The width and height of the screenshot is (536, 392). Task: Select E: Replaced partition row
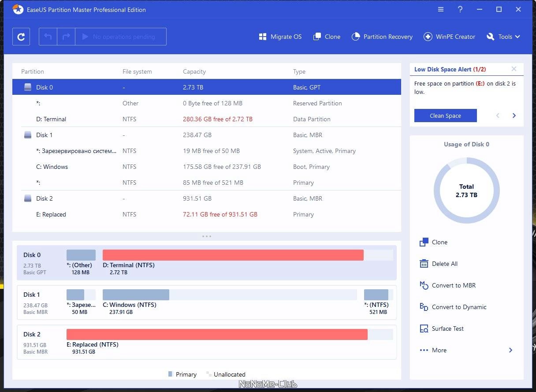click(207, 214)
